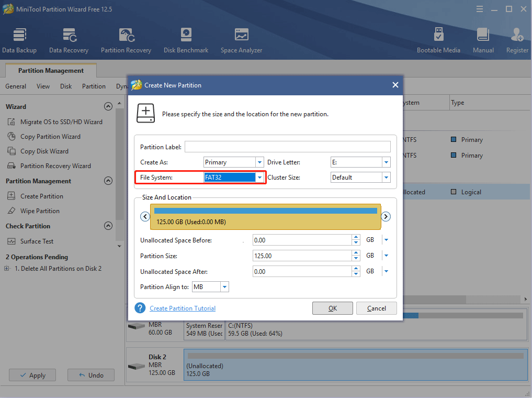Image resolution: width=532 pixels, height=398 pixels.
Task: Open the Partition Align to dropdown
Action: coord(224,287)
